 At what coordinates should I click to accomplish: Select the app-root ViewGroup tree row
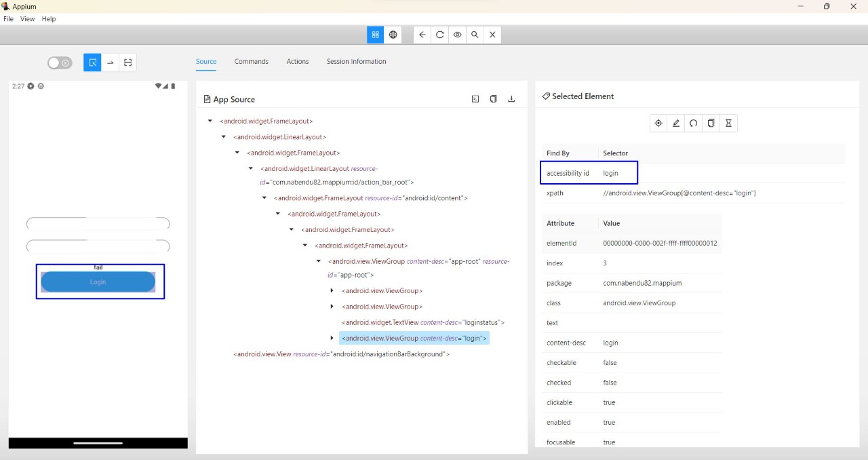[418, 268]
